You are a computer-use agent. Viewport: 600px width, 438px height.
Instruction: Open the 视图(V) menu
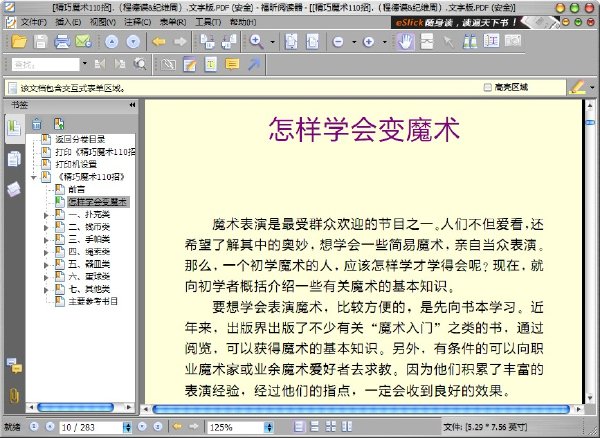pyautogui.click(x=103, y=22)
